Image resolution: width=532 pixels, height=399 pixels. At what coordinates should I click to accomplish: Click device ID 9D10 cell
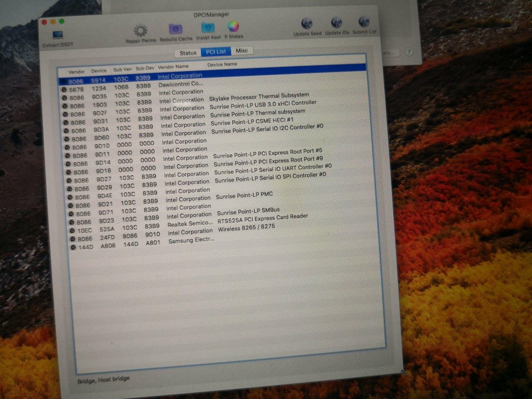pyautogui.click(x=102, y=146)
